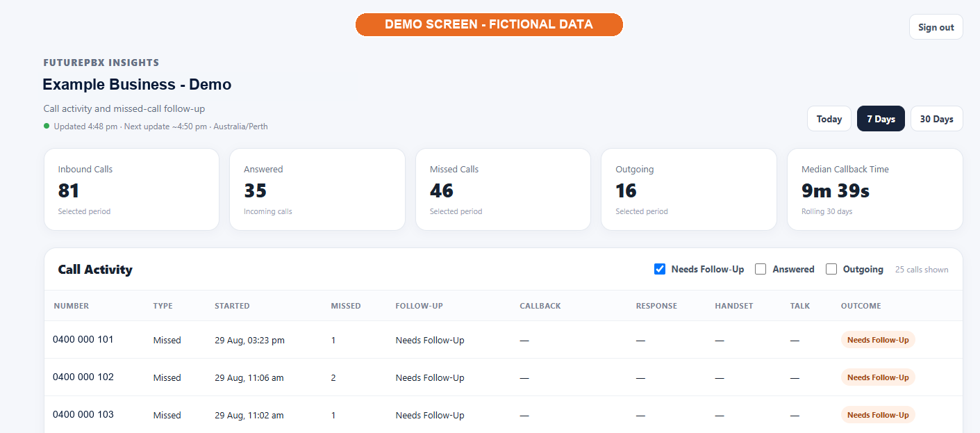Click the FOLLOW-UP column header

[420, 306]
